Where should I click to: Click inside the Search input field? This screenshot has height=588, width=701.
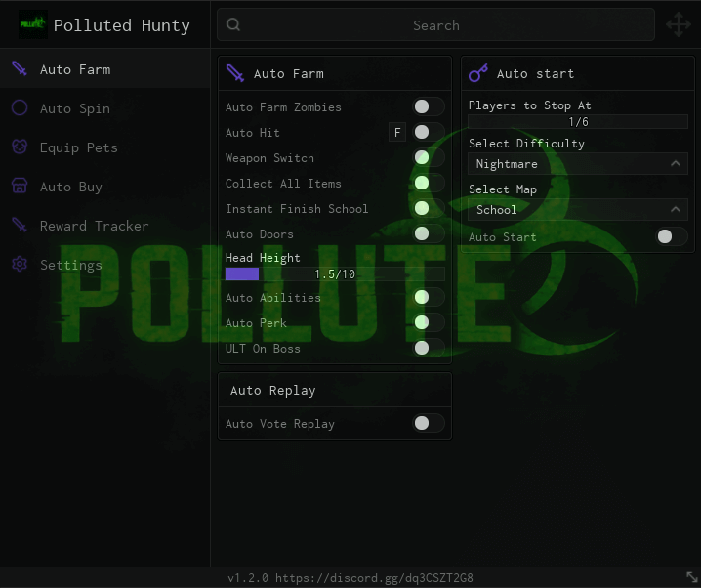(435, 24)
